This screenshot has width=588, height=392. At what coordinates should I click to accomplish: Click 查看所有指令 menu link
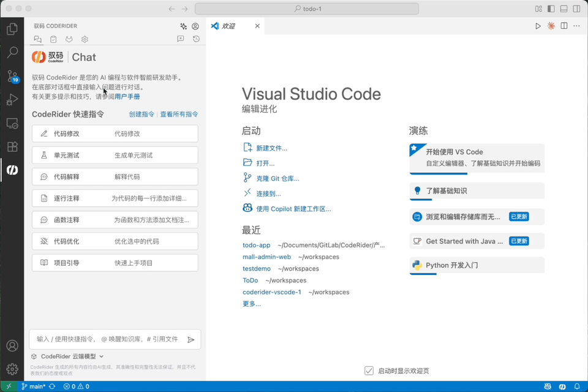[x=179, y=114]
